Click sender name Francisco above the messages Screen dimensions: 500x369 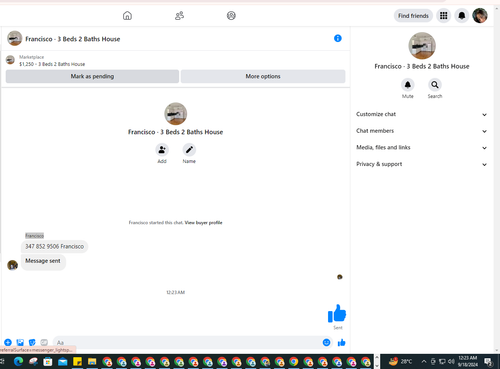pos(35,236)
